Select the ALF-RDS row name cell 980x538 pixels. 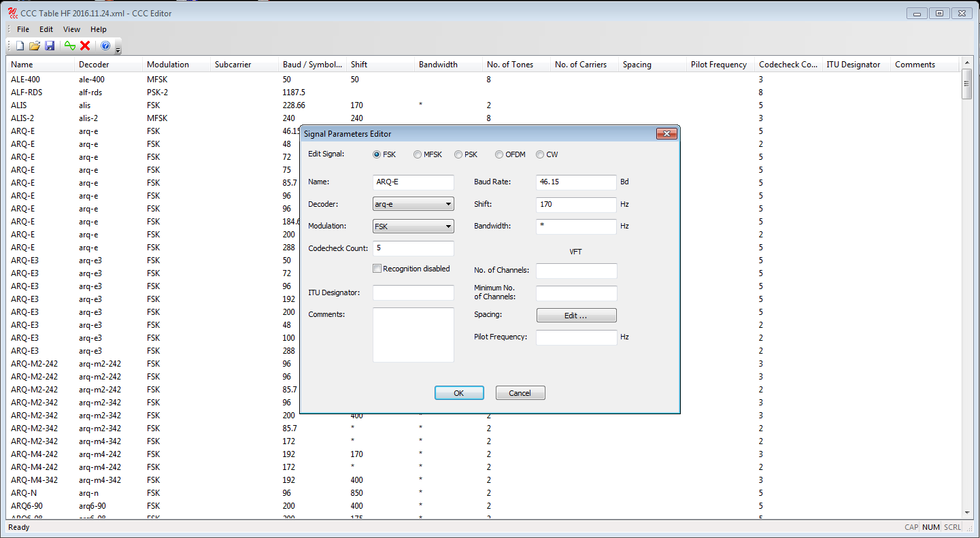pos(27,93)
